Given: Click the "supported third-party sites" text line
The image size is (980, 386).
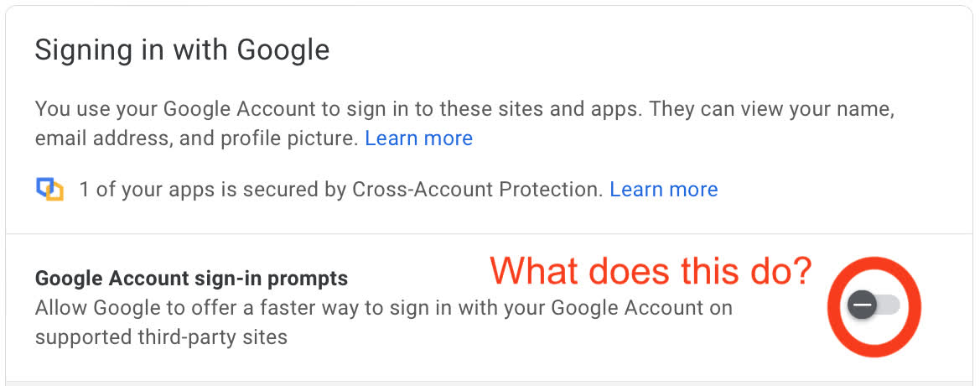Looking at the screenshot, I should [161, 337].
